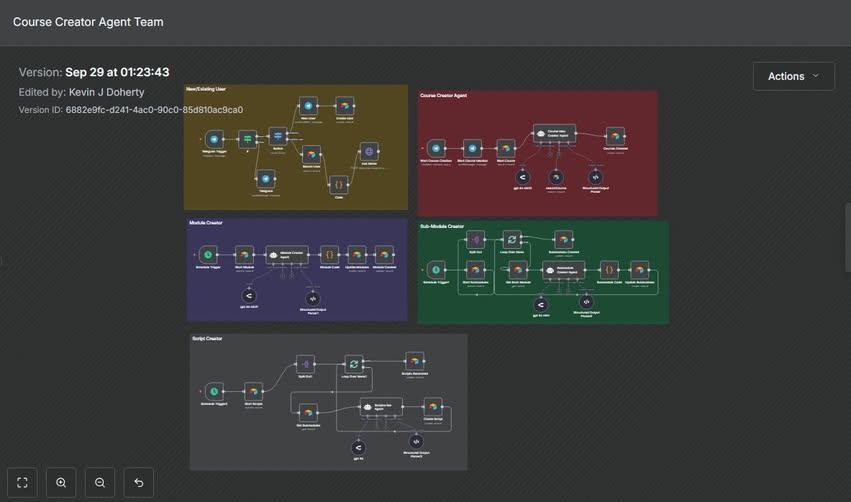The width and height of the screenshot is (851, 502).
Task: Zoom out of the workflow canvas
Action: pyautogui.click(x=100, y=482)
